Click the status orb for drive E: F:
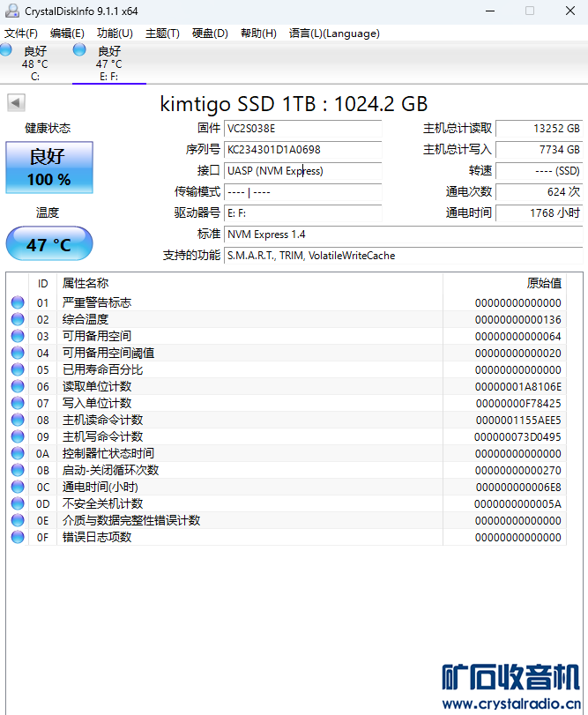Viewport: 588px width, 715px height. coord(79,49)
